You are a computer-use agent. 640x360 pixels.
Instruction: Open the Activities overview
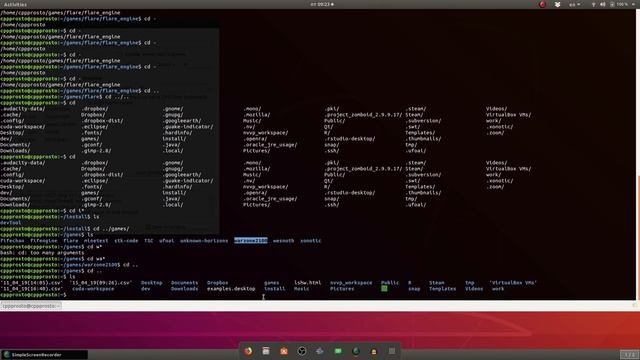(15, 4)
